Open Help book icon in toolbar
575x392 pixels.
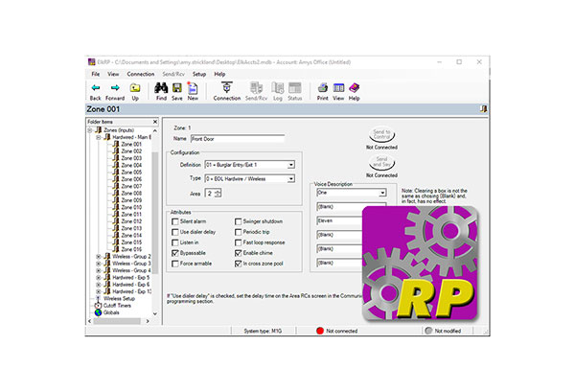[x=354, y=88]
